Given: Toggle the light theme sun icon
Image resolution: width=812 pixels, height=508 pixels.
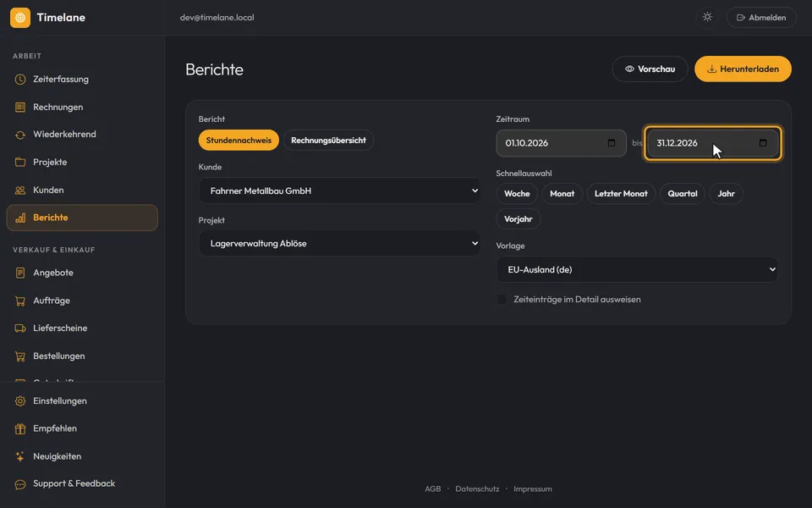Looking at the screenshot, I should pyautogui.click(x=707, y=17).
